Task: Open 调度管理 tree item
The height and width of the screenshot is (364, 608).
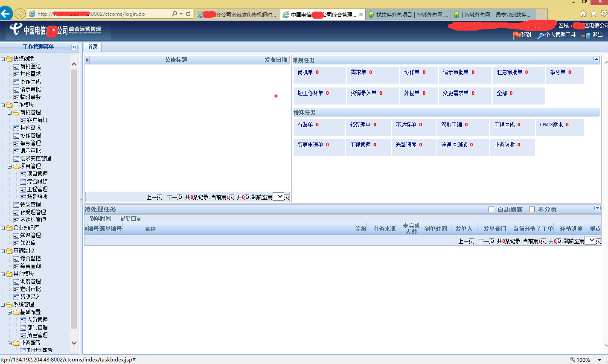Action: tap(30, 282)
